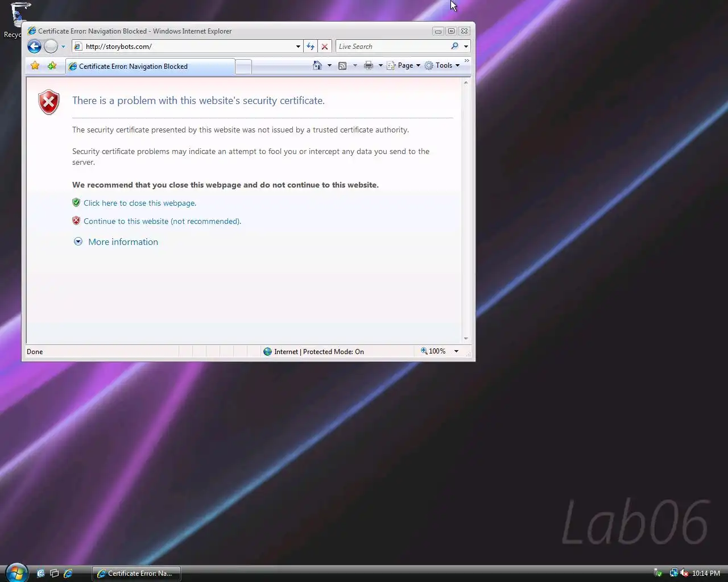
Task: Click Show Desktop quick launch icon
Action: 41,573
